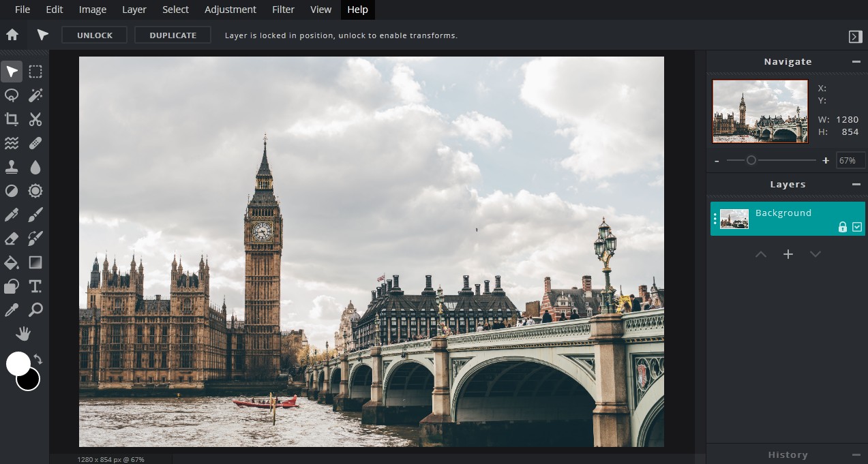The image size is (868, 464).
Task: Click the 67% zoom input field
Action: coord(851,161)
